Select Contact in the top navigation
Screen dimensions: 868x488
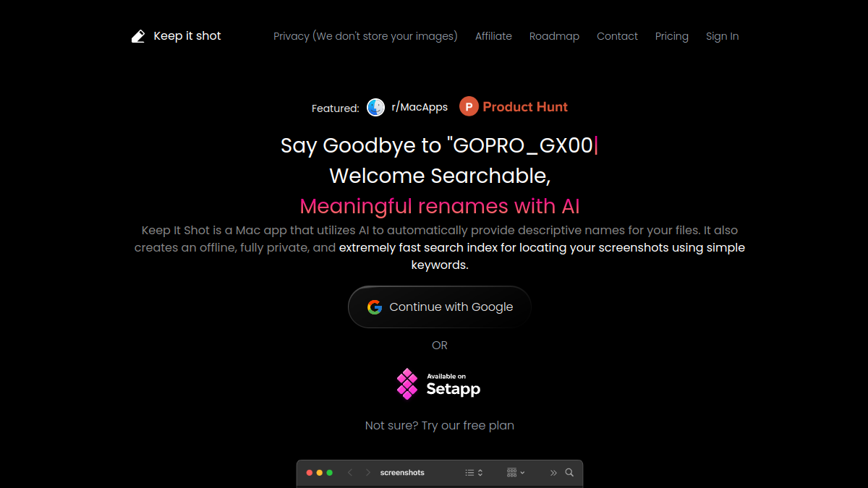(617, 36)
